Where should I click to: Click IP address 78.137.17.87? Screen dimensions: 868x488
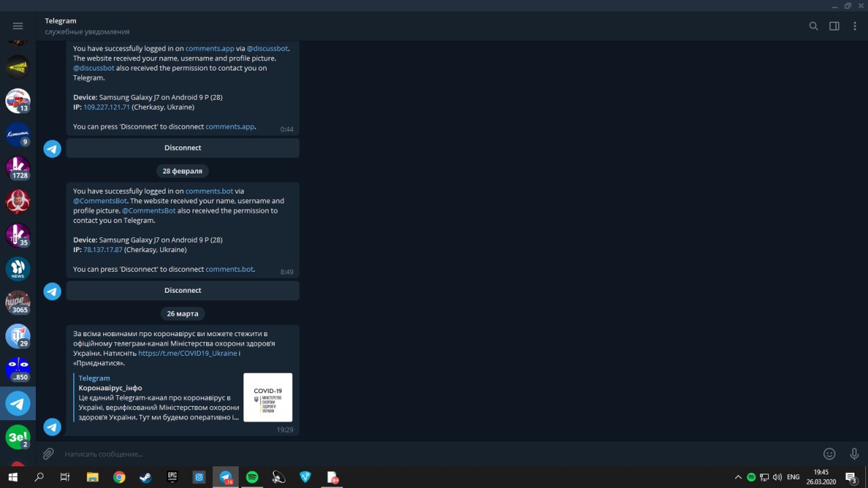point(103,249)
